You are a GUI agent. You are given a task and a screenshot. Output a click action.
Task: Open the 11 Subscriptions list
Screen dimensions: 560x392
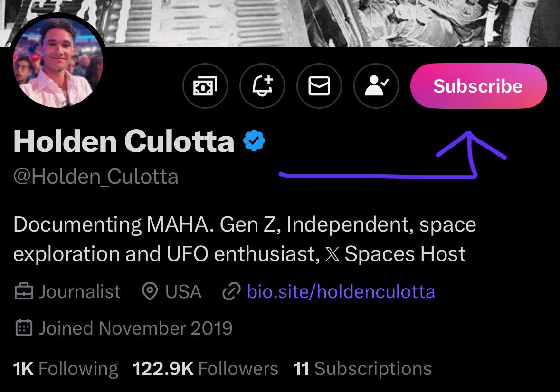pos(362,368)
